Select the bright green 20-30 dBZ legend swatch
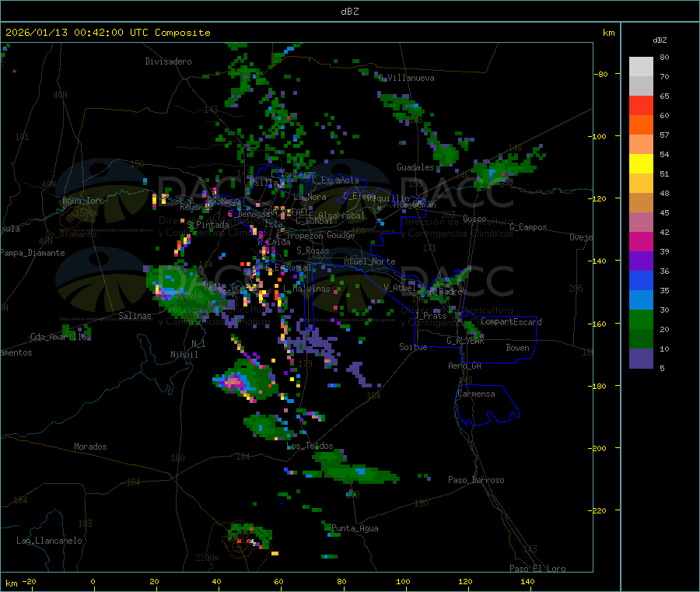Image resolution: width=700 pixels, height=592 pixels. point(641,319)
